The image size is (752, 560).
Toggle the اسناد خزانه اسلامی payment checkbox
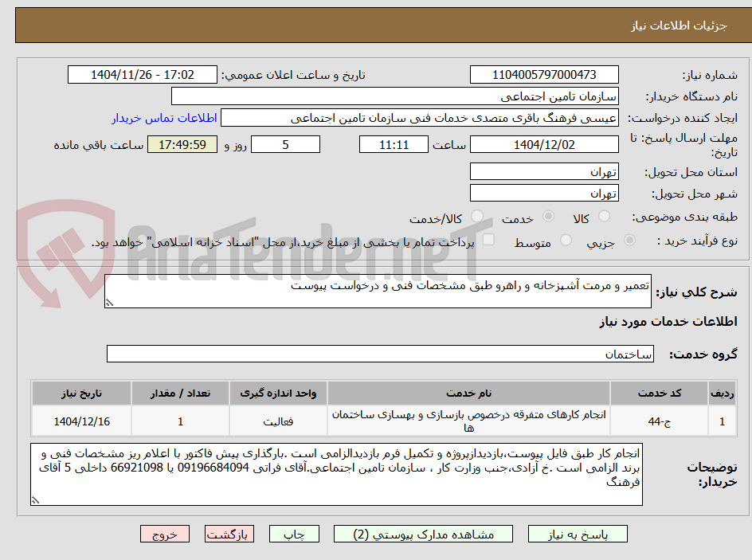[x=488, y=240]
